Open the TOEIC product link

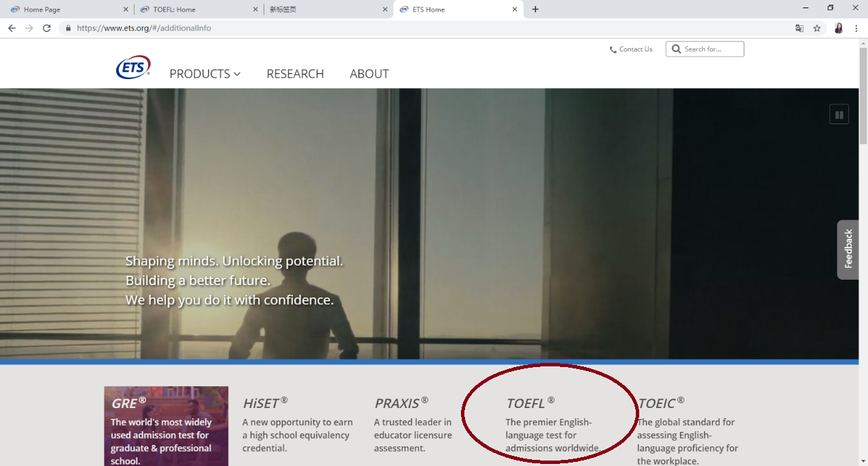(660, 403)
